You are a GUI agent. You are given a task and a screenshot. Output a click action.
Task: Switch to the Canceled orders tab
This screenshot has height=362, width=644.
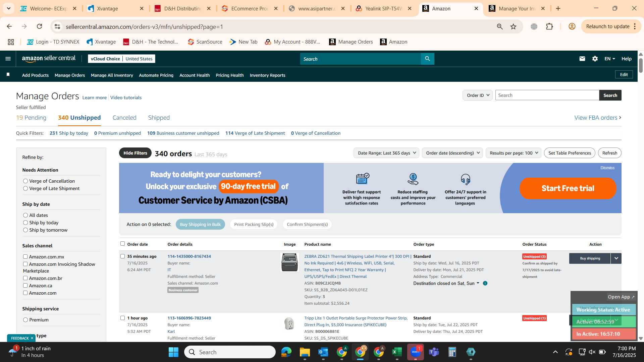pyautogui.click(x=124, y=118)
